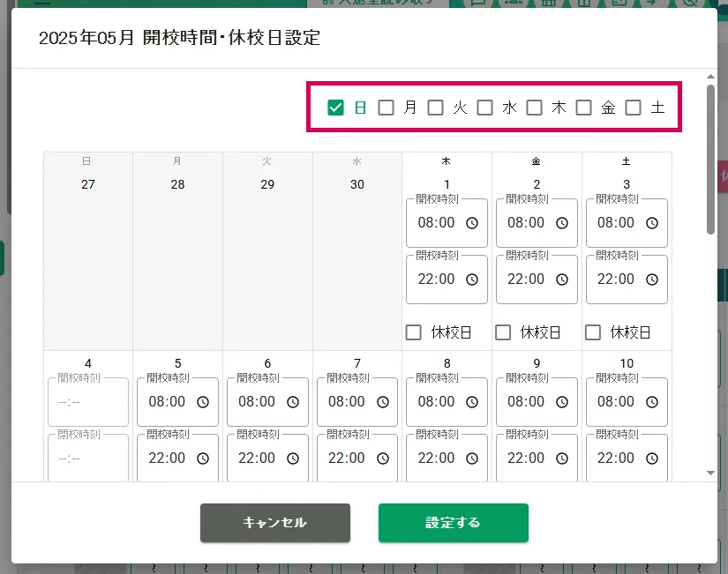This screenshot has height=574, width=728.
Task: Click the dialog scrollbar's down arrow
Action: coord(710,473)
